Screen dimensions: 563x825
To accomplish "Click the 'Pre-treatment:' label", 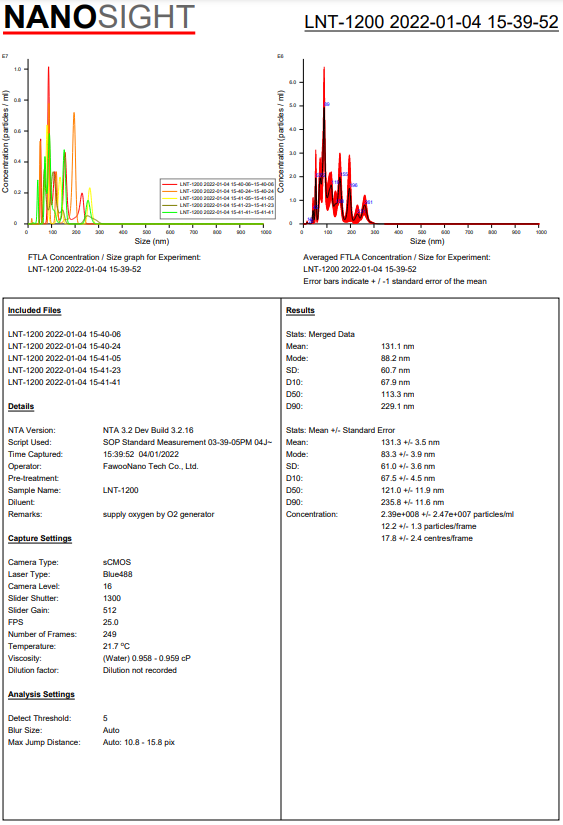I will 33,478.
